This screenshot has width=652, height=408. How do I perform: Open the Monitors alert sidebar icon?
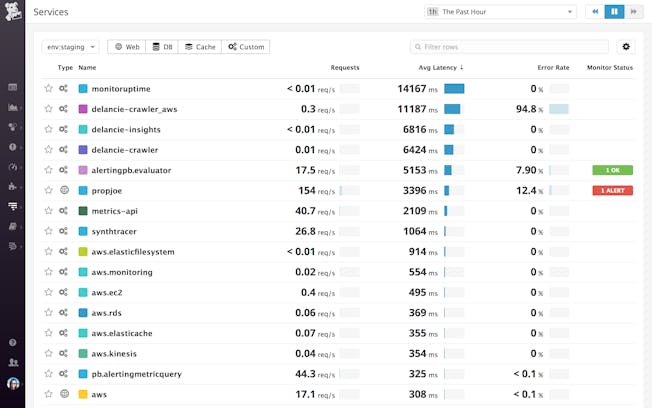12,147
